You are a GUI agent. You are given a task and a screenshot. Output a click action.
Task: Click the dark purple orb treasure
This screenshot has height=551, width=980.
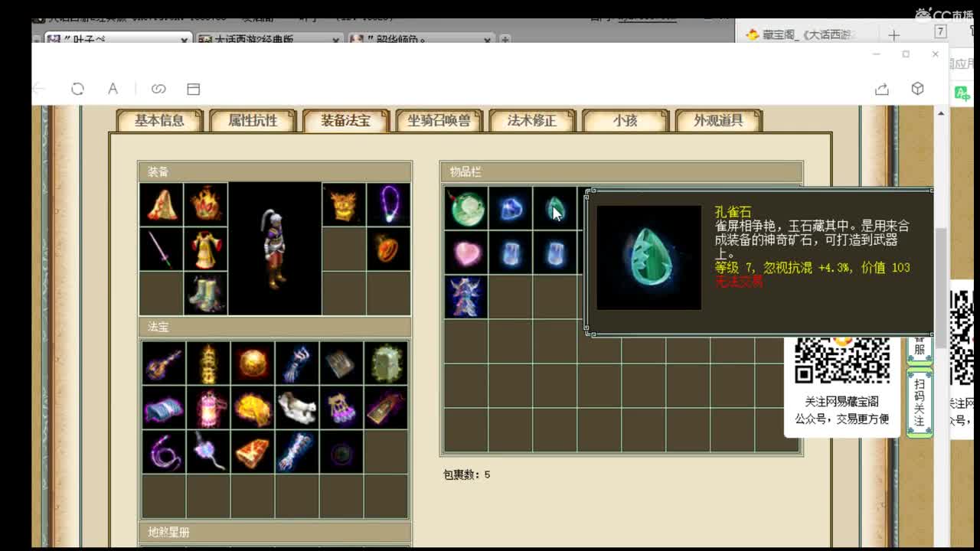click(x=341, y=452)
